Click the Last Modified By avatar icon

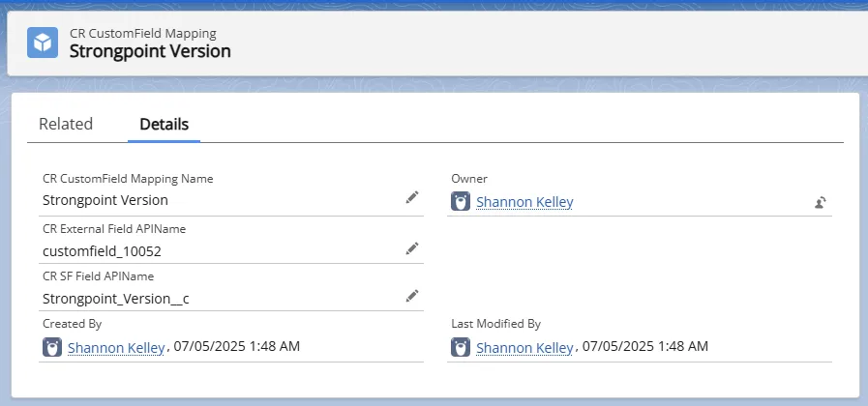click(x=461, y=347)
